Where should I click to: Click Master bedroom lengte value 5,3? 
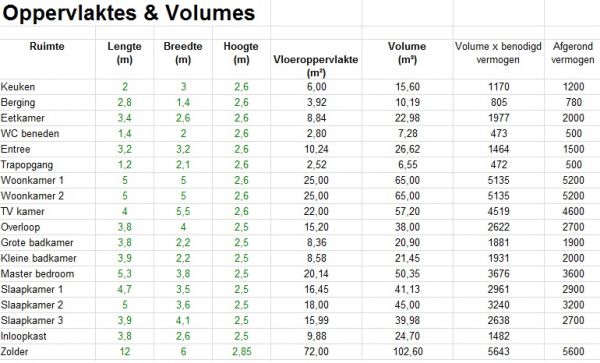click(124, 274)
